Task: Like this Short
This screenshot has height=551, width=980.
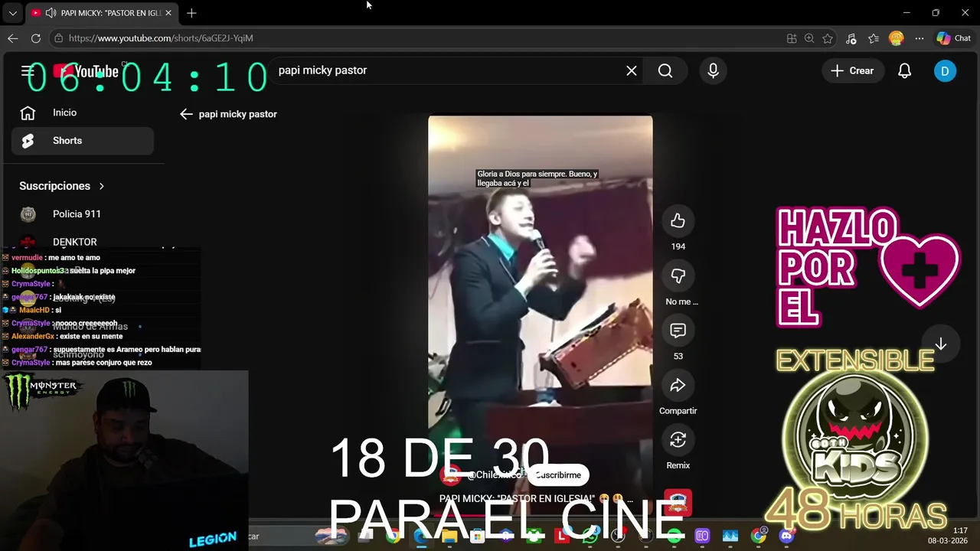Action: coord(678,221)
